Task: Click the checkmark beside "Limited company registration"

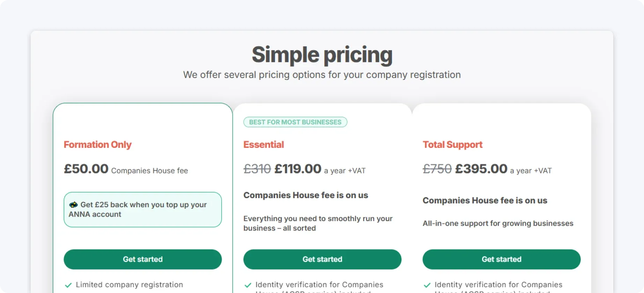Action: pos(68,285)
